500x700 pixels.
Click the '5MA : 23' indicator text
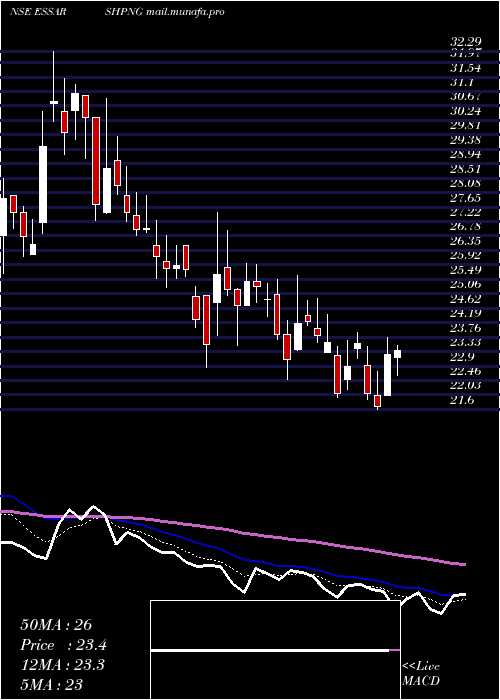pos(52,684)
